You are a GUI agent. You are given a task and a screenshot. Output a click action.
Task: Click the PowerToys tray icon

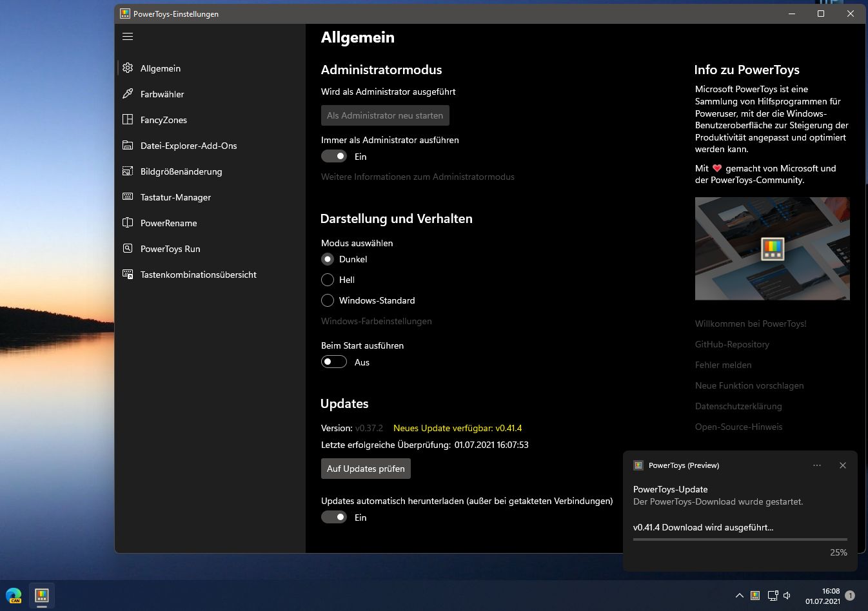(755, 596)
